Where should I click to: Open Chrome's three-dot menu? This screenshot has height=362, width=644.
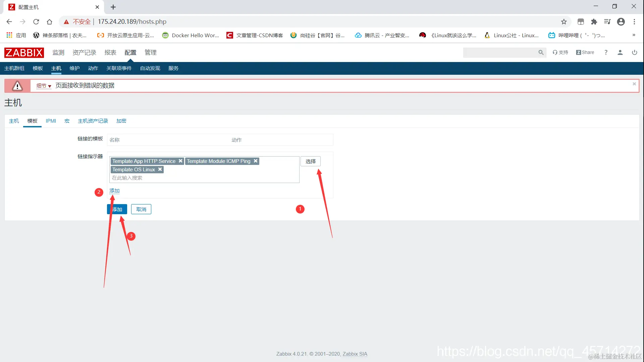(634, 21)
